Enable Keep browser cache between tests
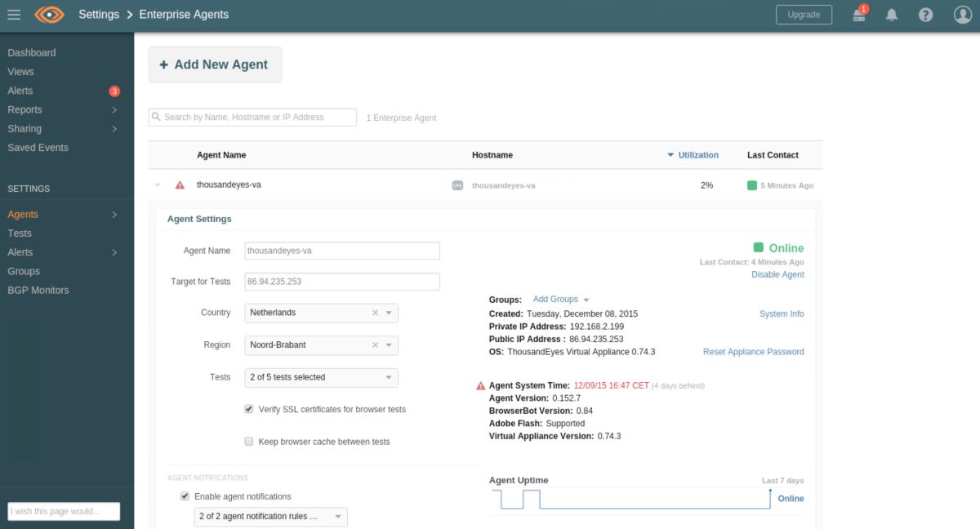980x529 pixels. [x=248, y=441]
